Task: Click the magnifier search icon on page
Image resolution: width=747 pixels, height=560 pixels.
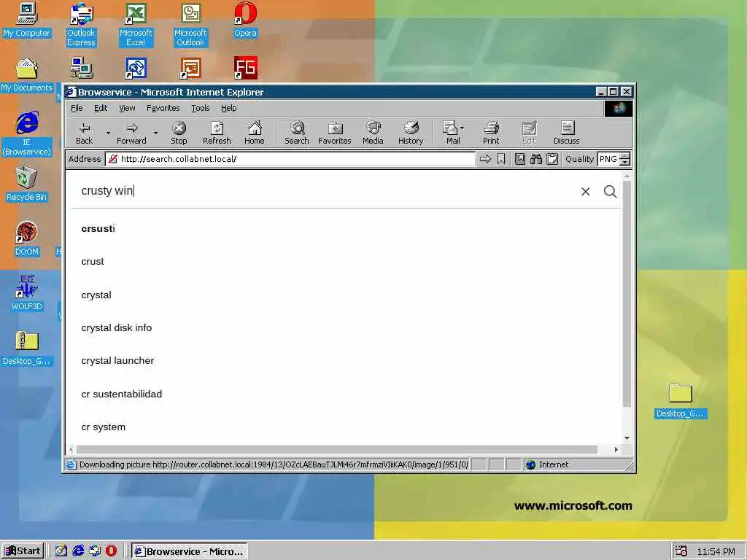Action: 611,192
